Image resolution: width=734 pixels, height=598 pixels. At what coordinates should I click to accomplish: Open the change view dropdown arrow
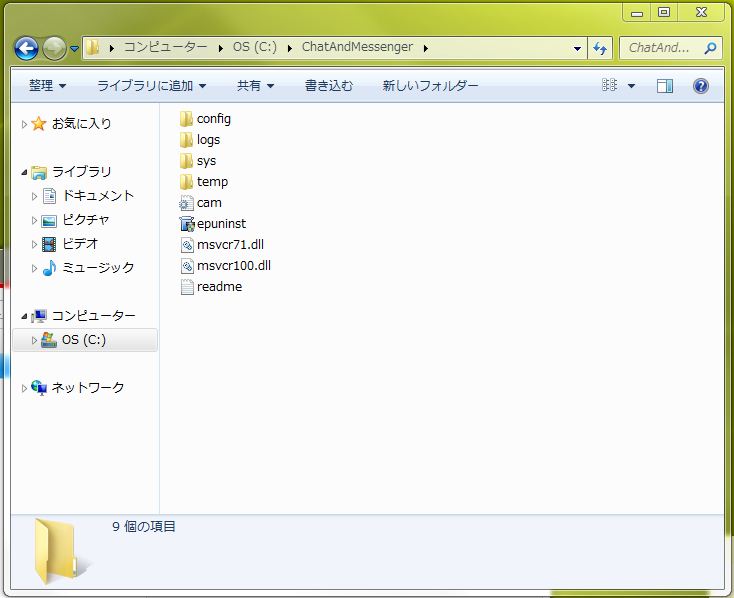[x=631, y=86]
